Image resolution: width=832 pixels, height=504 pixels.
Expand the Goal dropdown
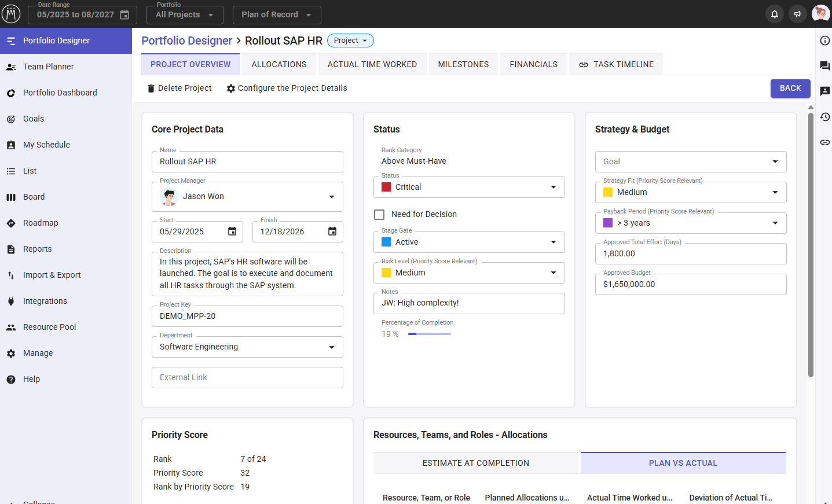pos(775,161)
